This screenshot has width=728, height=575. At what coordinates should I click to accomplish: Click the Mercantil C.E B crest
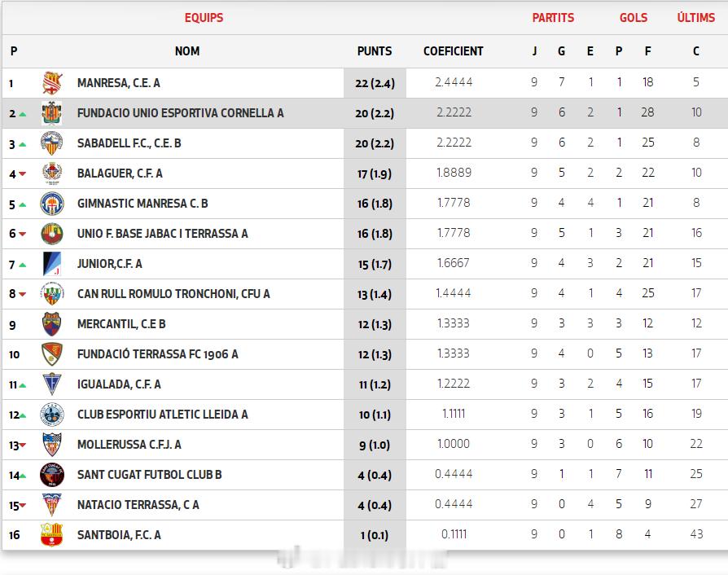[x=51, y=324]
